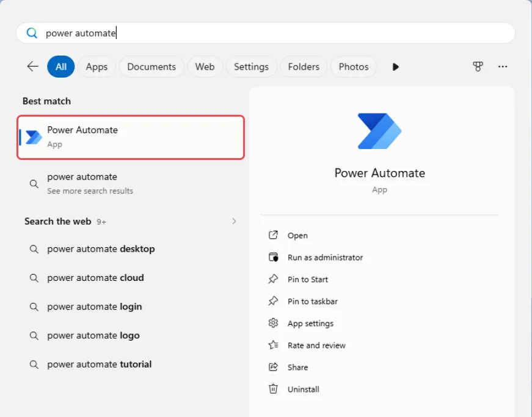The width and height of the screenshot is (532, 417).
Task: Choose Open in the details pane
Action: pyautogui.click(x=297, y=235)
